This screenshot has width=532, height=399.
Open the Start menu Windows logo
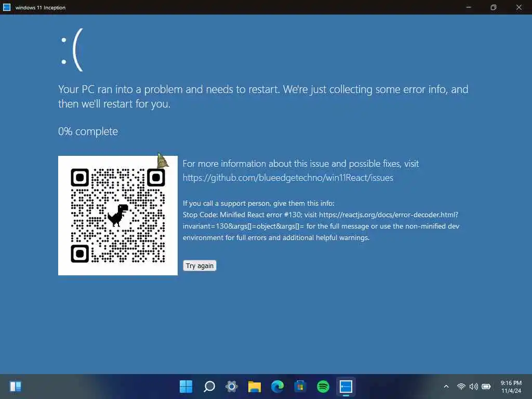click(186, 387)
